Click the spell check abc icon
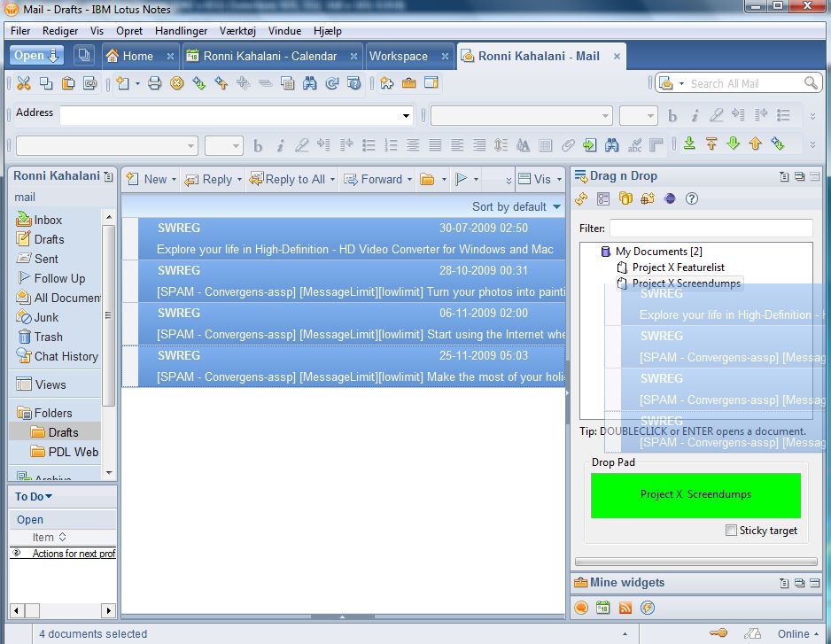 (x=633, y=144)
